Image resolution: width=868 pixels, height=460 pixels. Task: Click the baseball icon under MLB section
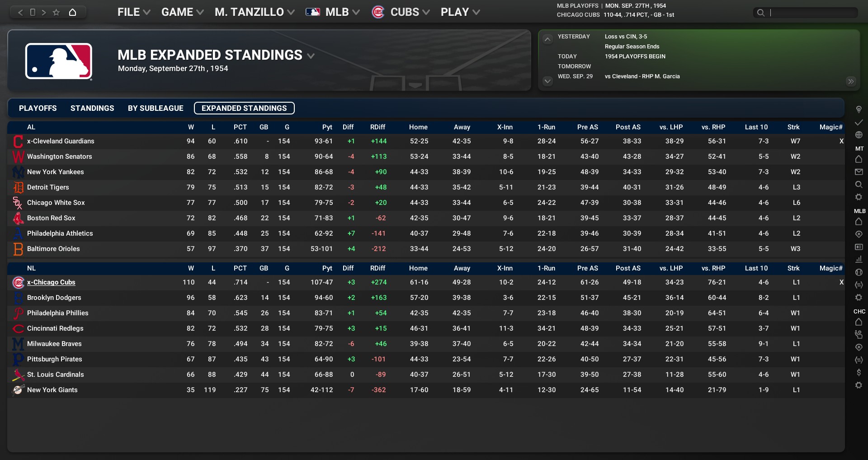point(859,272)
